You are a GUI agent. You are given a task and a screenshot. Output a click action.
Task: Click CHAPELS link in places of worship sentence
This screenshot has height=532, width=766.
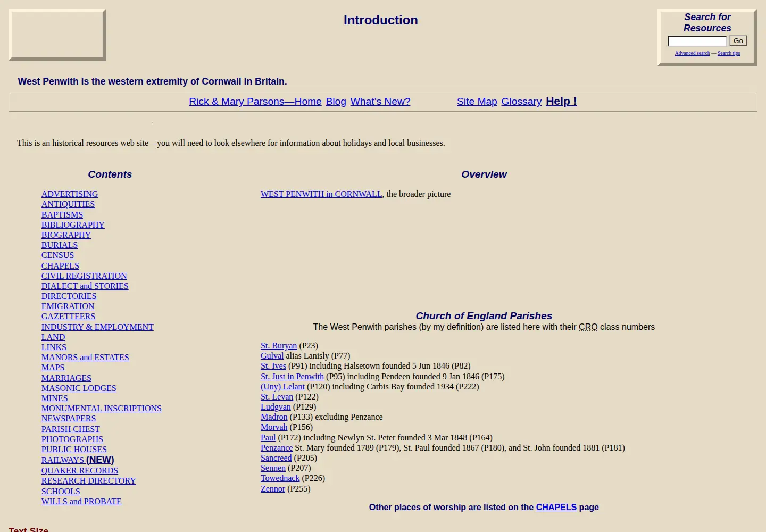tap(556, 508)
